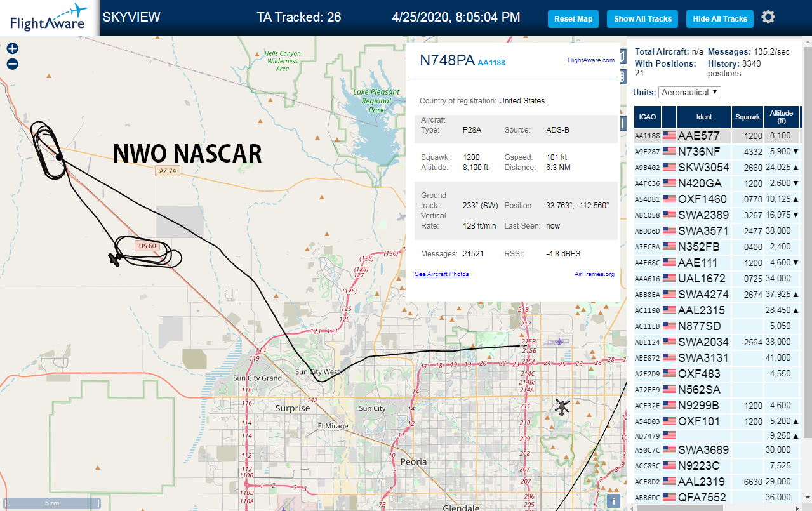Open the AirFrames.org link
Screen dimensions: 812x511
pos(594,274)
